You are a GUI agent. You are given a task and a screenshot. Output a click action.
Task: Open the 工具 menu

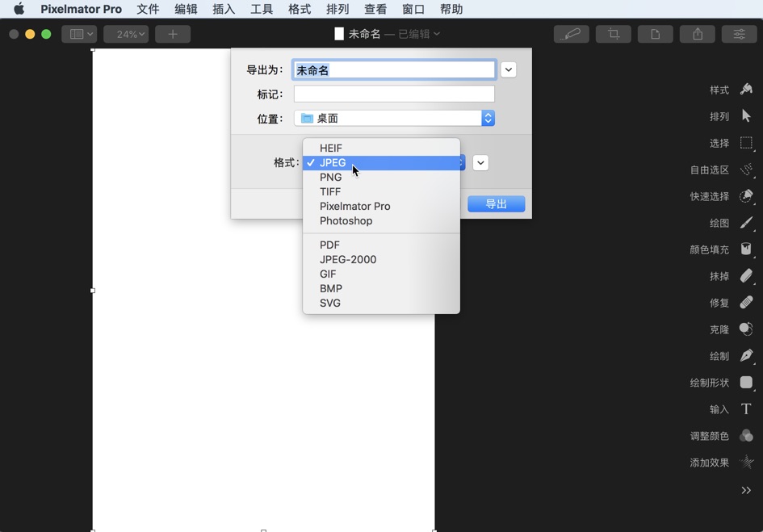pyautogui.click(x=262, y=9)
